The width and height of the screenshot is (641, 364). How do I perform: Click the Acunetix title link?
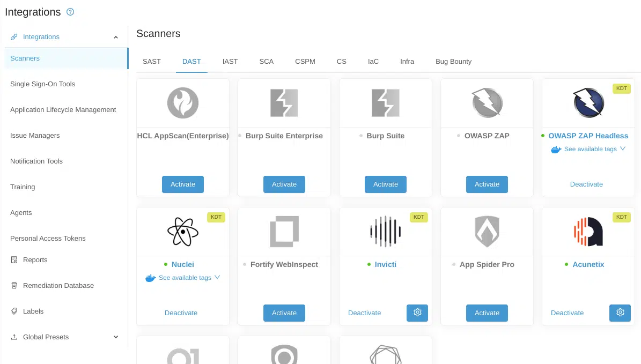tap(588, 264)
